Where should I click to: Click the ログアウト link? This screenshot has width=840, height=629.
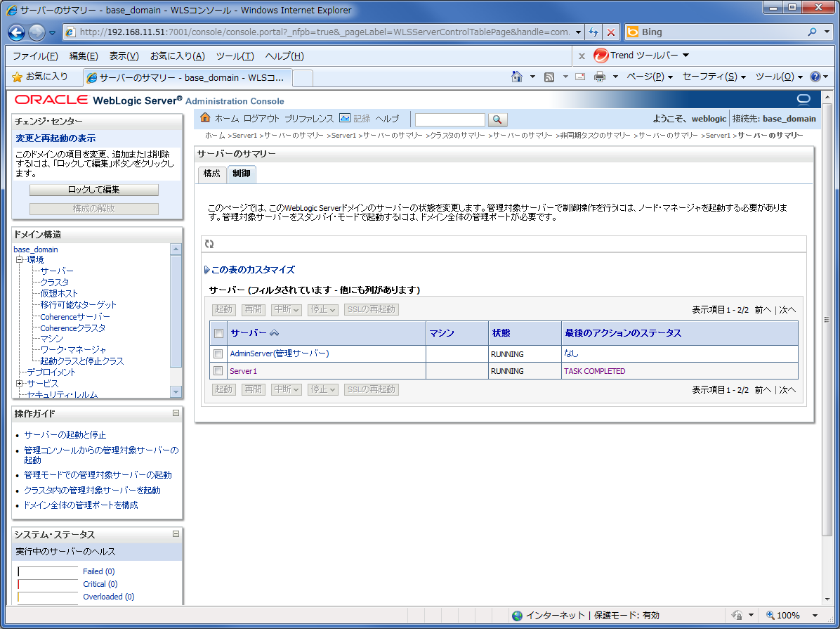point(261,119)
